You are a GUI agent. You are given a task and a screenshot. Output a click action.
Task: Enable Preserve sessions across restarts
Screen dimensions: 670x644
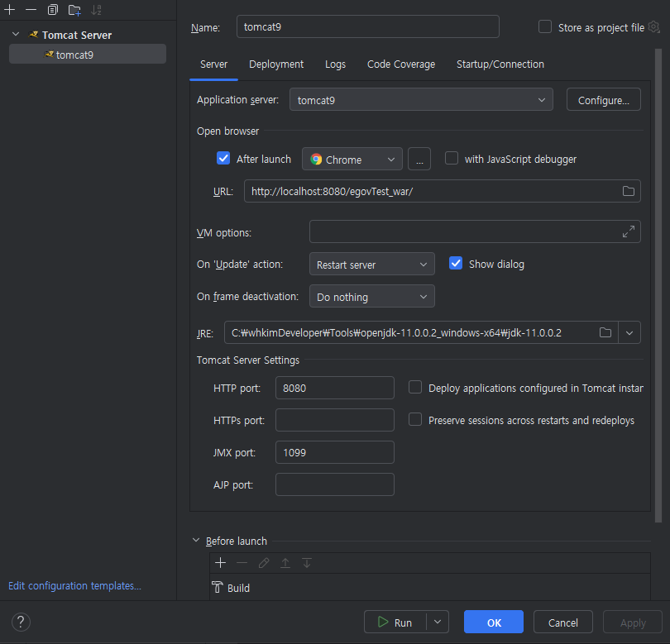coord(415,419)
